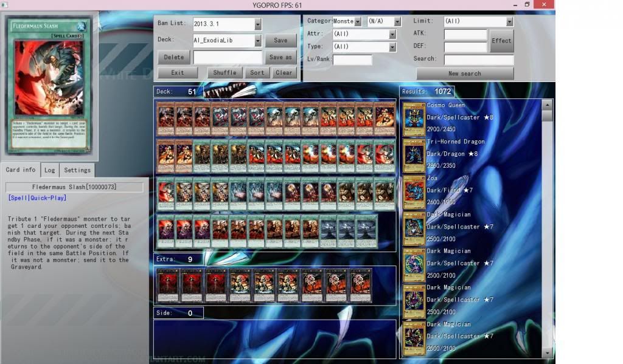Image resolution: width=623 pixels, height=364 pixels.
Task: Click the Save button
Action: coord(280,40)
